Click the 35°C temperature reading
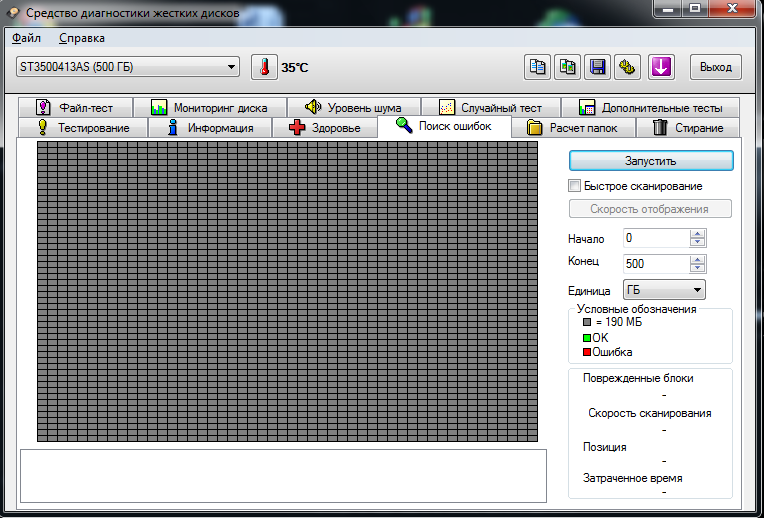Viewport: 764px width, 518px height. pyautogui.click(x=295, y=67)
